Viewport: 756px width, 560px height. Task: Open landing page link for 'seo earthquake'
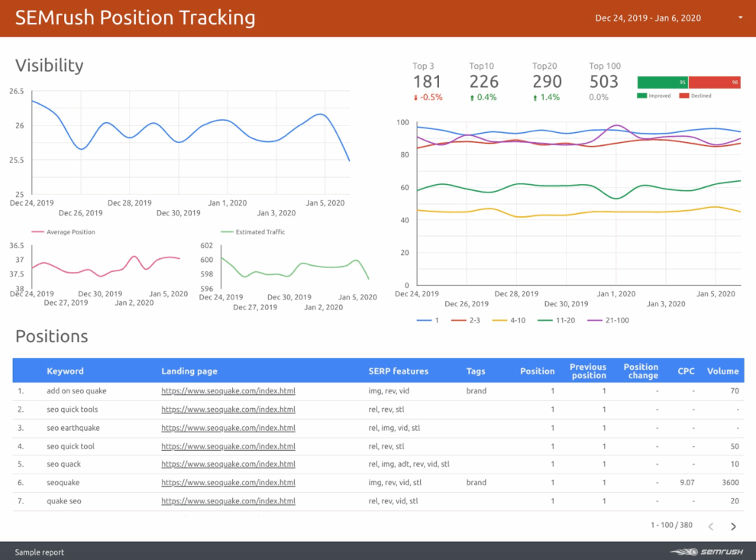(228, 428)
